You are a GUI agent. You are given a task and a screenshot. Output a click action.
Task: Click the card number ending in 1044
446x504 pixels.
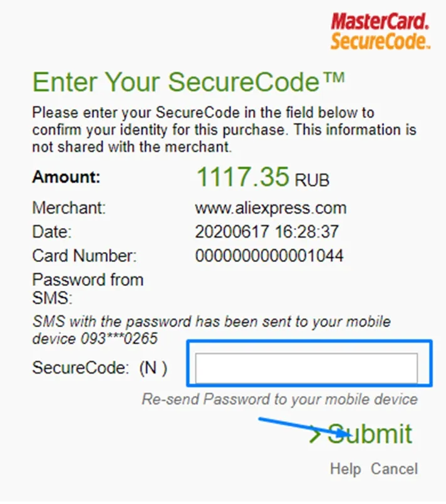tap(269, 256)
